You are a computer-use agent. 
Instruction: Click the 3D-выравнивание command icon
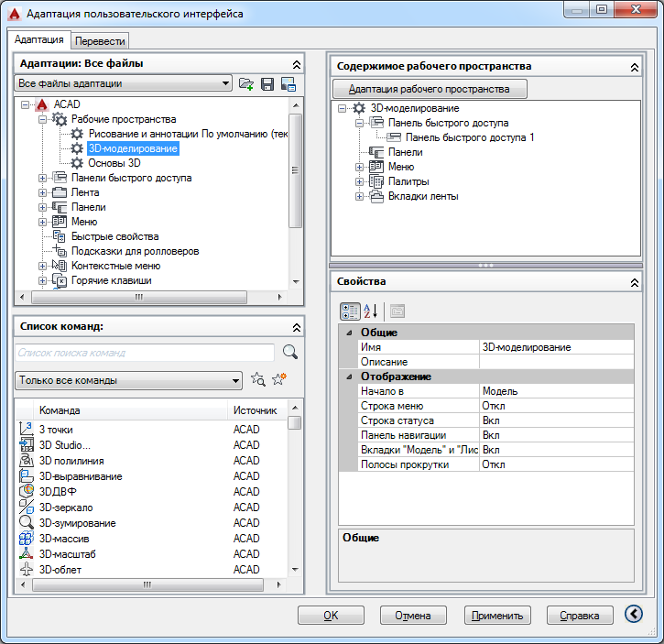point(27,475)
